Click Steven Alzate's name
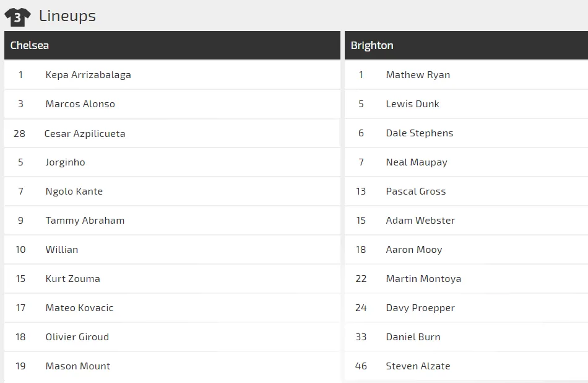This screenshot has width=588, height=383. click(x=418, y=366)
